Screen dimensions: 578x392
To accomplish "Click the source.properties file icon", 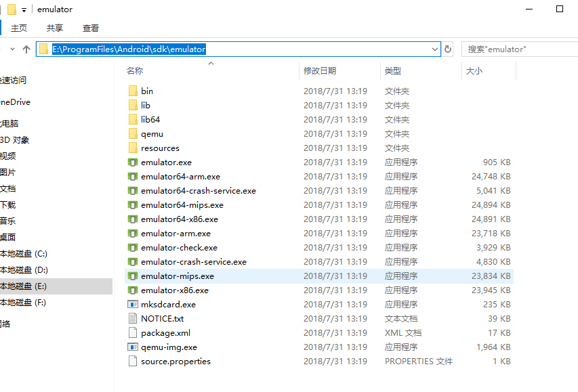I will coord(133,362).
